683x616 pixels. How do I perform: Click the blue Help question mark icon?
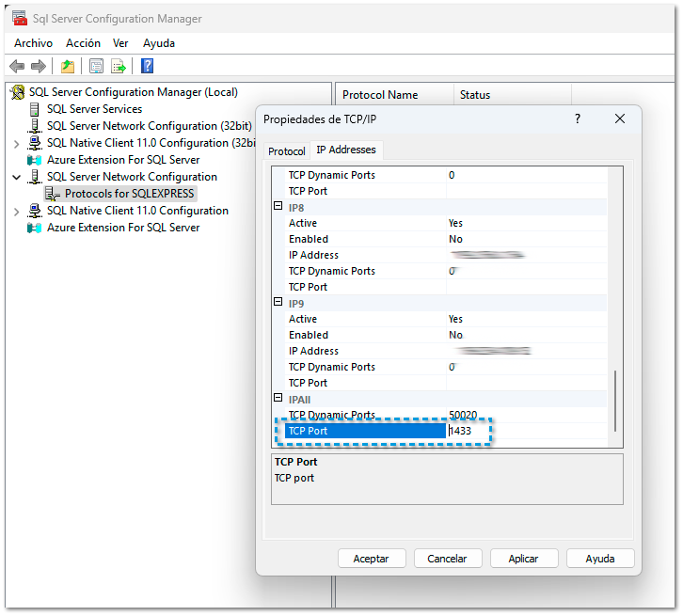[x=148, y=66]
